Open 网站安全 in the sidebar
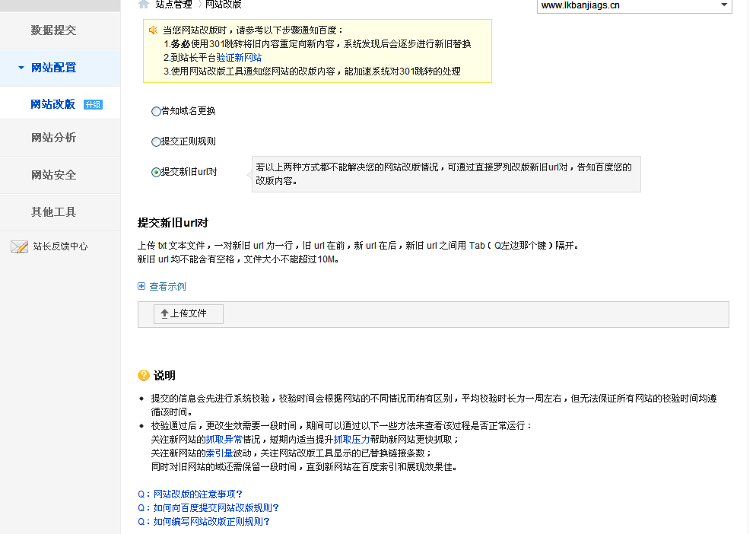This screenshot has height=534, width=756. click(x=53, y=175)
